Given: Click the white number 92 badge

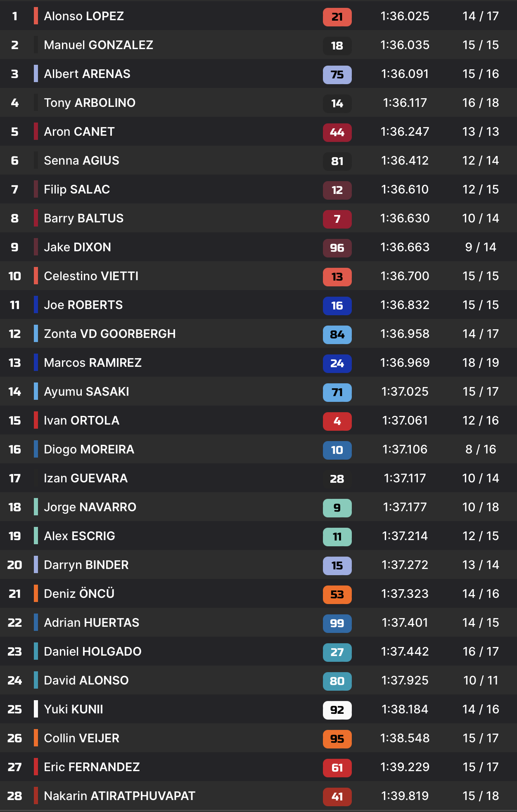Looking at the screenshot, I should (x=337, y=710).
